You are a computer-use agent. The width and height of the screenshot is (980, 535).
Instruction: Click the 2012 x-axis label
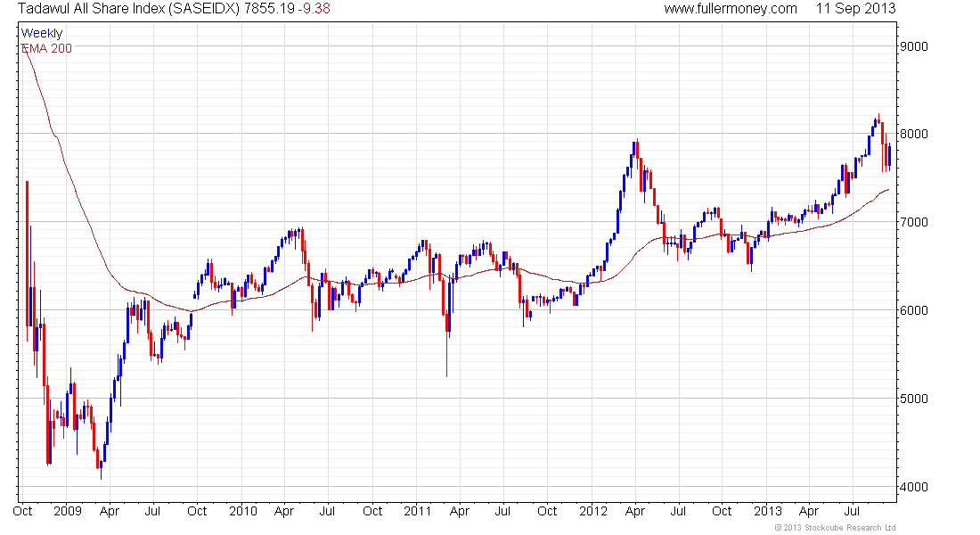point(593,511)
